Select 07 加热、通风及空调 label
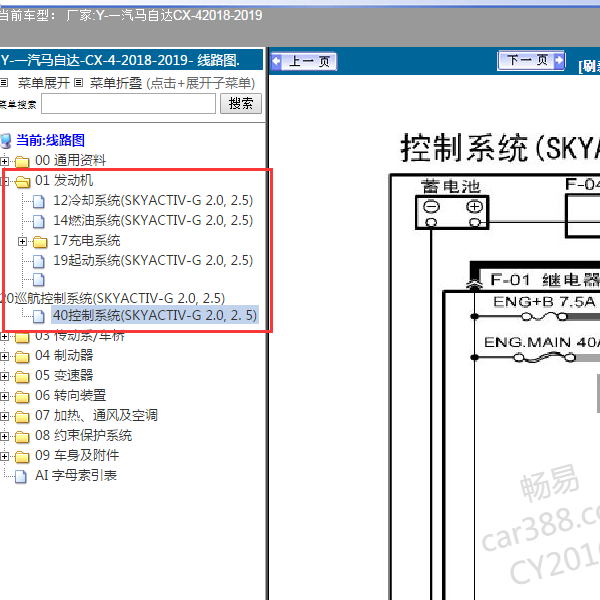Screen dimensions: 600x600 pyautogui.click(x=96, y=415)
